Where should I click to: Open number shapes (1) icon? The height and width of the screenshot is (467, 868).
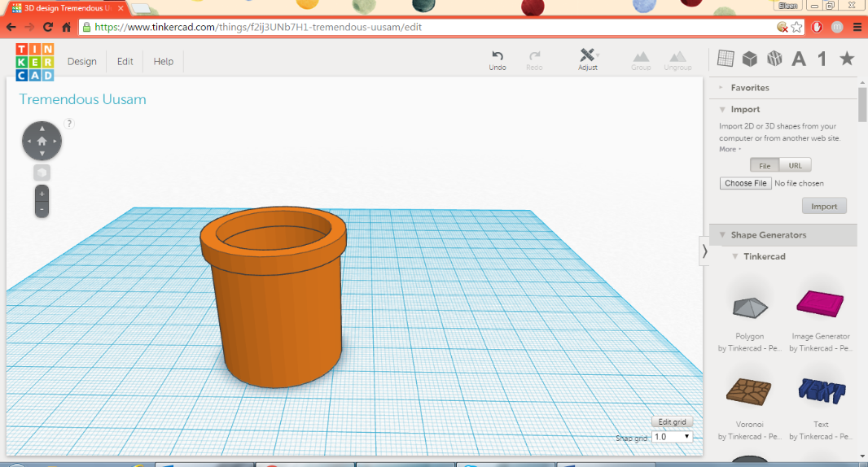(822, 58)
